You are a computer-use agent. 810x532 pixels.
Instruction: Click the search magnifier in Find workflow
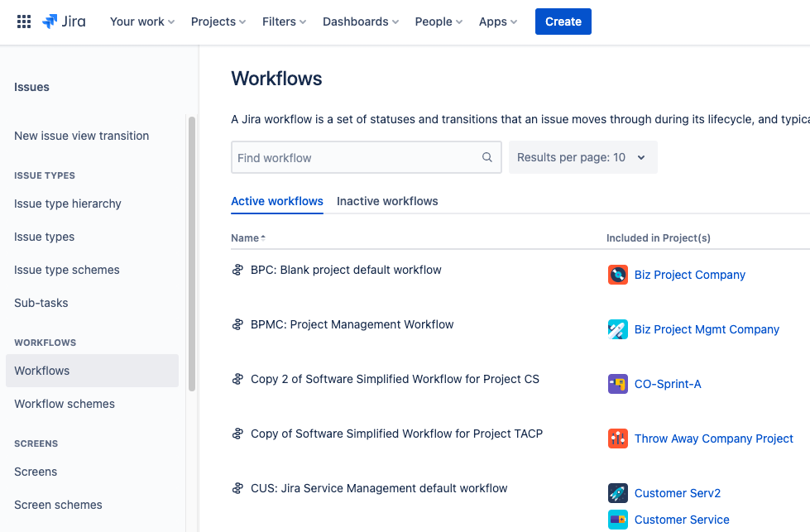(487, 157)
